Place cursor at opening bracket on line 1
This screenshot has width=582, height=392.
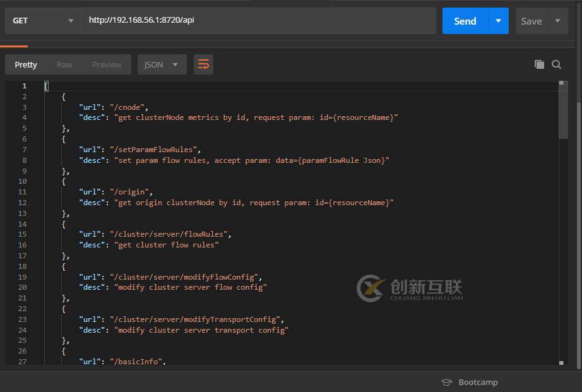47,86
